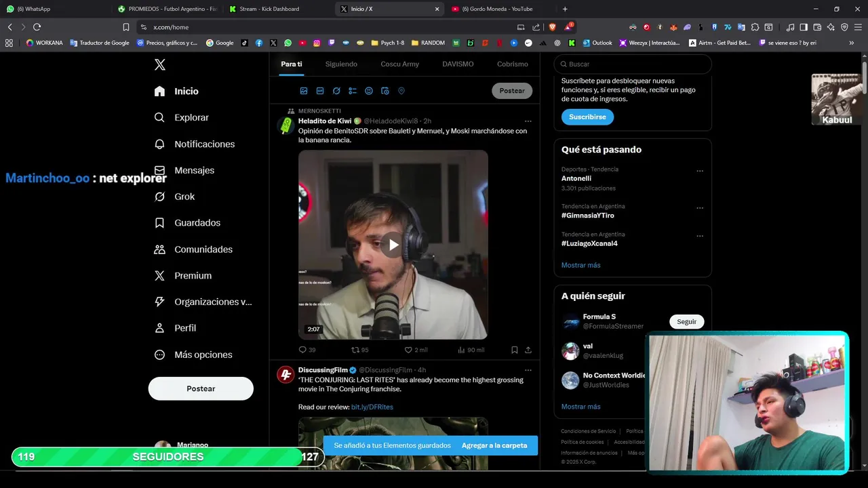The image size is (868, 488).
Task: Like the Heladito de Kiwi post
Action: pyautogui.click(x=416, y=350)
